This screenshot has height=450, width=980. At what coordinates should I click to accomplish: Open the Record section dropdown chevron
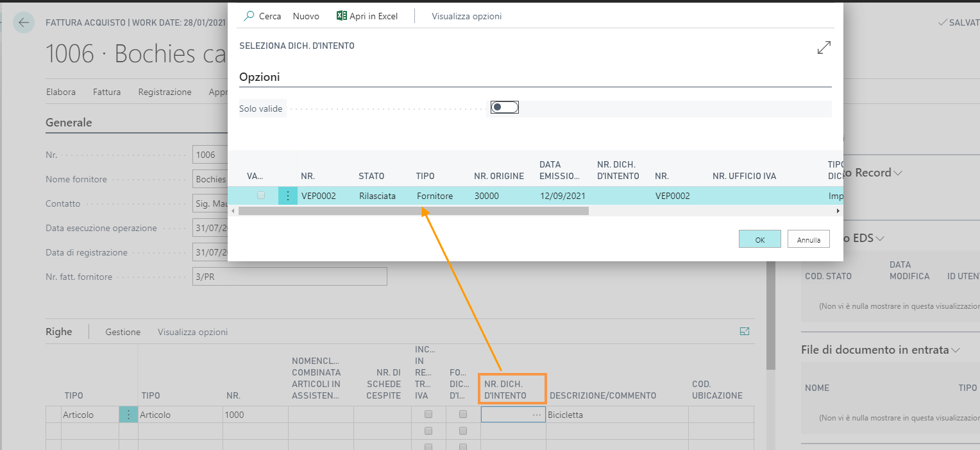(x=898, y=173)
